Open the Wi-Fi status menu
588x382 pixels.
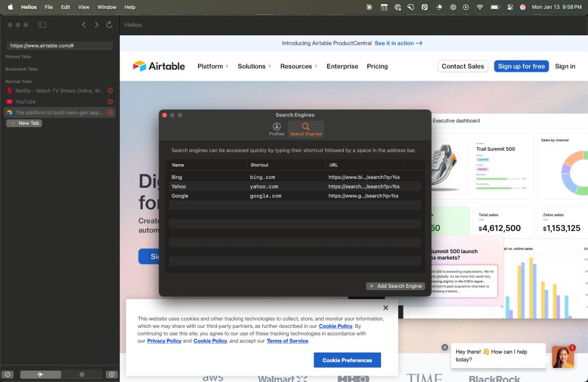[x=480, y=6]
